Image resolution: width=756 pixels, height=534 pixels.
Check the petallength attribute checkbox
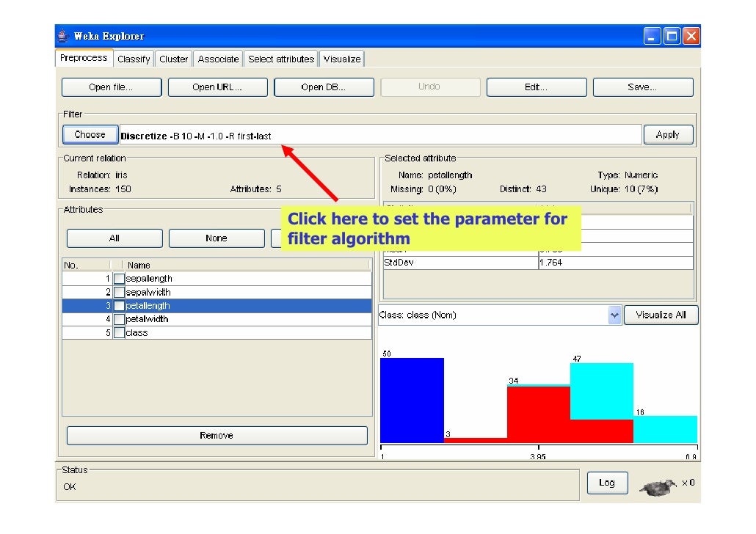click(119, 306)
